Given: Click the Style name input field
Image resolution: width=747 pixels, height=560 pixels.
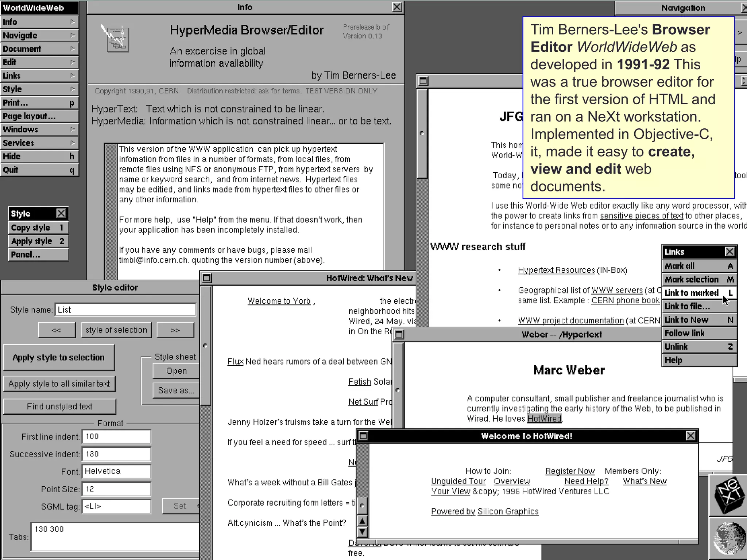Looking at the screenshot, I should click(x=125, y=310).
